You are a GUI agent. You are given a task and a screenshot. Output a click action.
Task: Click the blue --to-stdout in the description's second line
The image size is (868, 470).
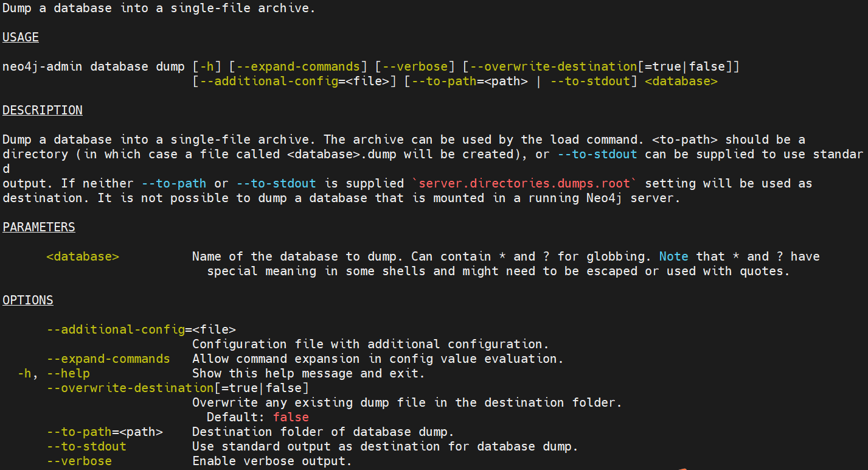point(597,154)
